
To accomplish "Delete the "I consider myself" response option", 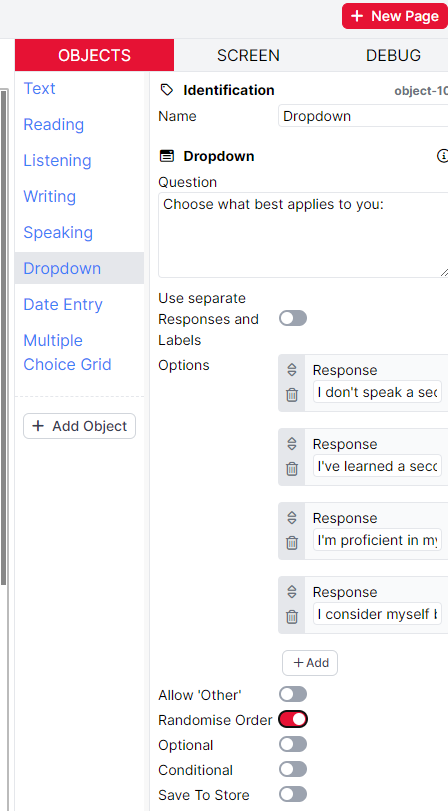I will (x=292, y=617).
